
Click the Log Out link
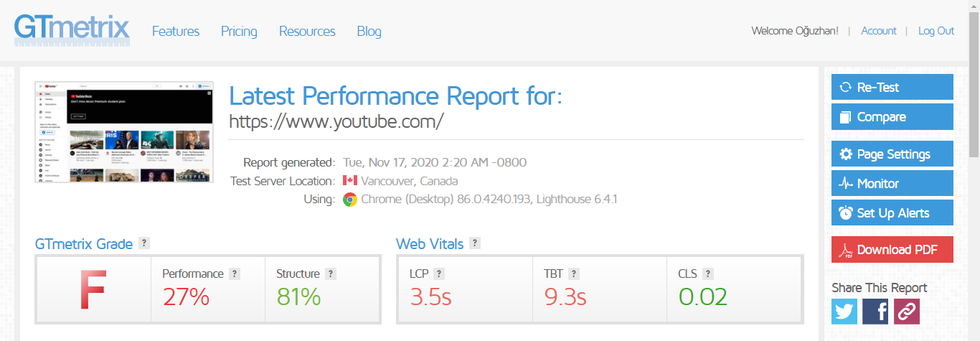(936, 31)
